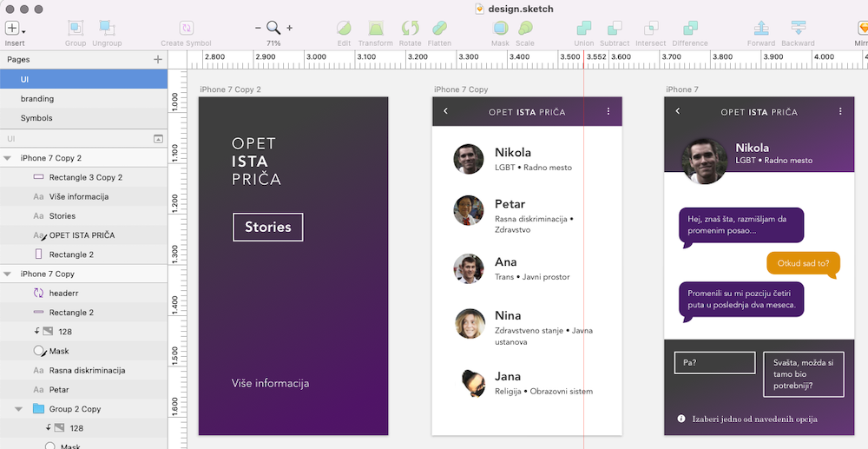Click the Group toolbar icon
The image size is (868, 449).
tap(76, 29)
